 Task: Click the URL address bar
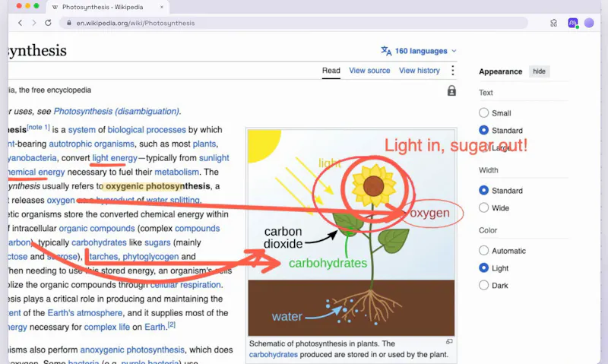293,23
